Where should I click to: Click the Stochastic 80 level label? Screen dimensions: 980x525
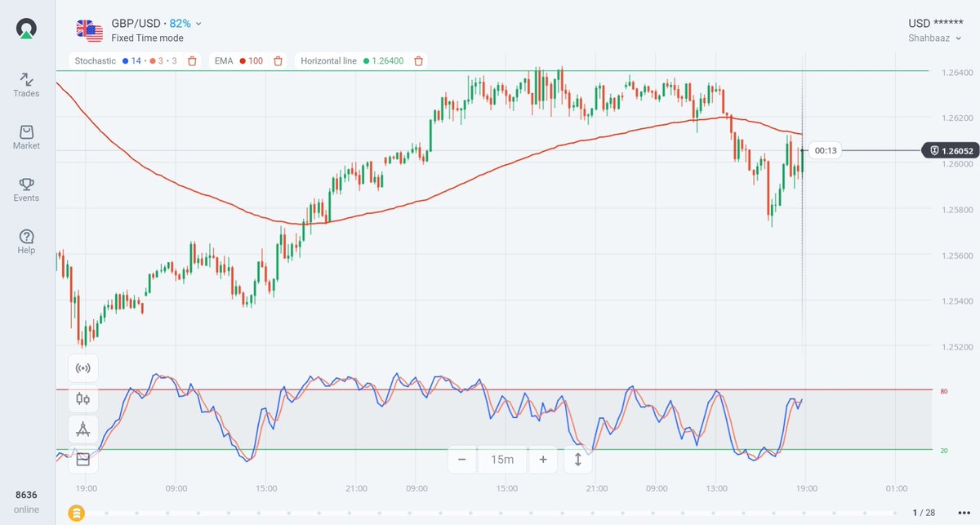[943, 392]
